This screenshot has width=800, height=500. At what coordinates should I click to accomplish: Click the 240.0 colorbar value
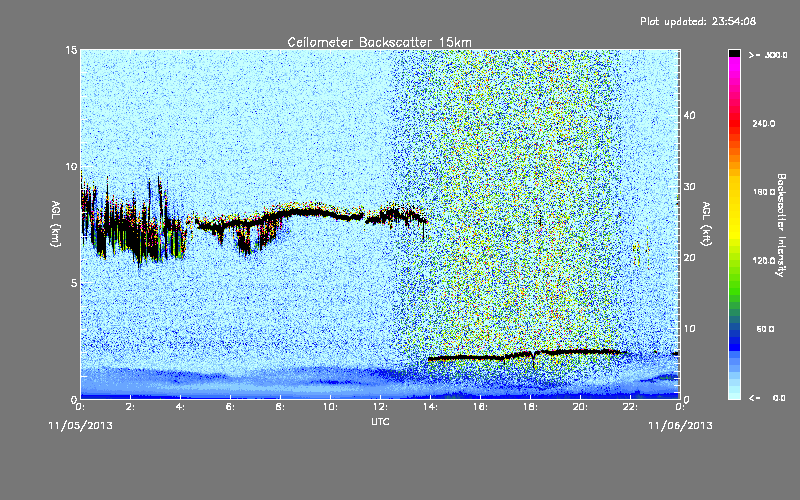pos(763,124)
